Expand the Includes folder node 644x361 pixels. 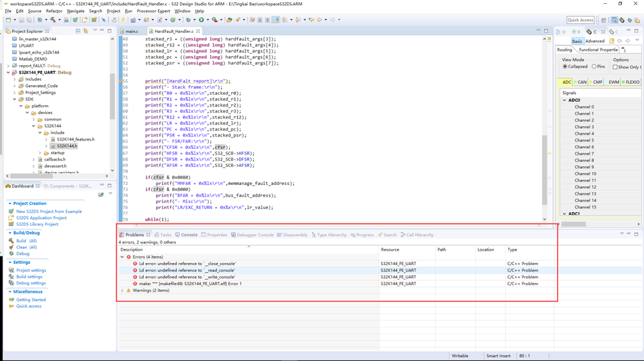(15, 79)
